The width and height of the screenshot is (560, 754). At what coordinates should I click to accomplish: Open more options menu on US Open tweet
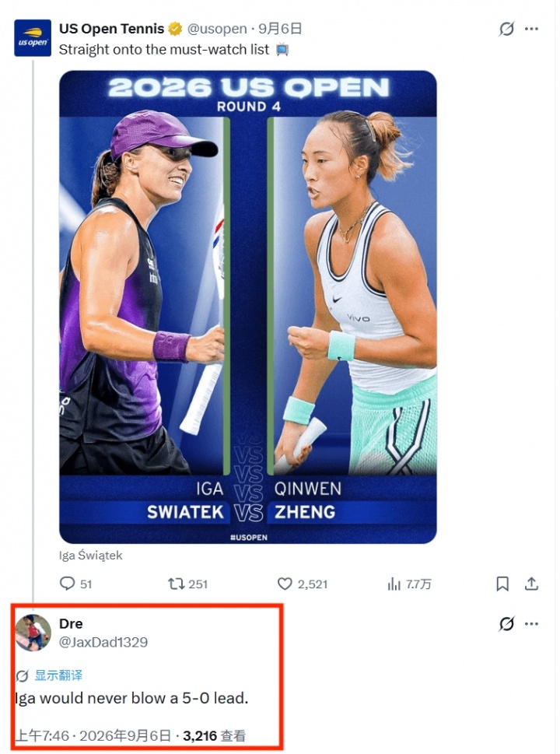point(531,29)
